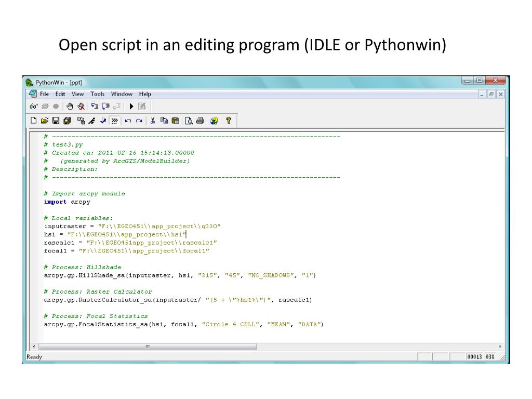Click the arcpy.gp.FocalStatistics_sa call line
Screen dimensions: 532x399
click(184, 324)
